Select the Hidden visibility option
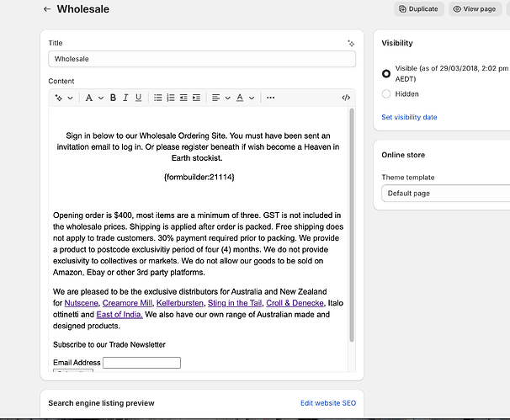The width and height of the screenshot is (510, 420). (386, 94)
